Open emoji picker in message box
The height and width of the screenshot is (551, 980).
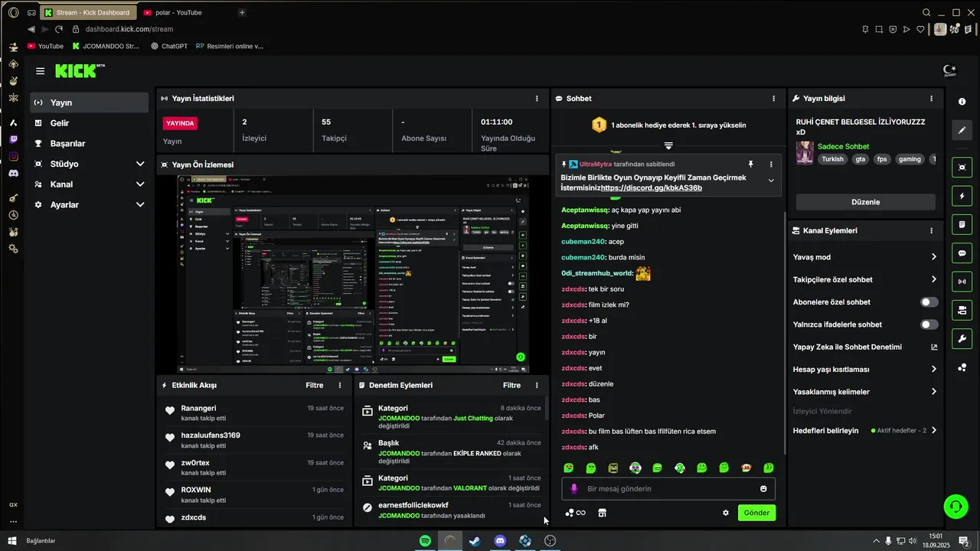point(763,489)
